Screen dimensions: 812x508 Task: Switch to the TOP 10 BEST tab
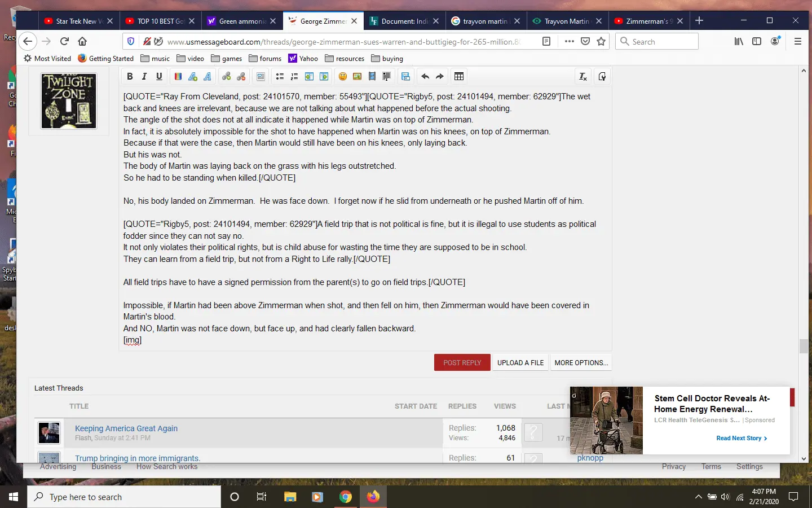(x=161, y=21)
